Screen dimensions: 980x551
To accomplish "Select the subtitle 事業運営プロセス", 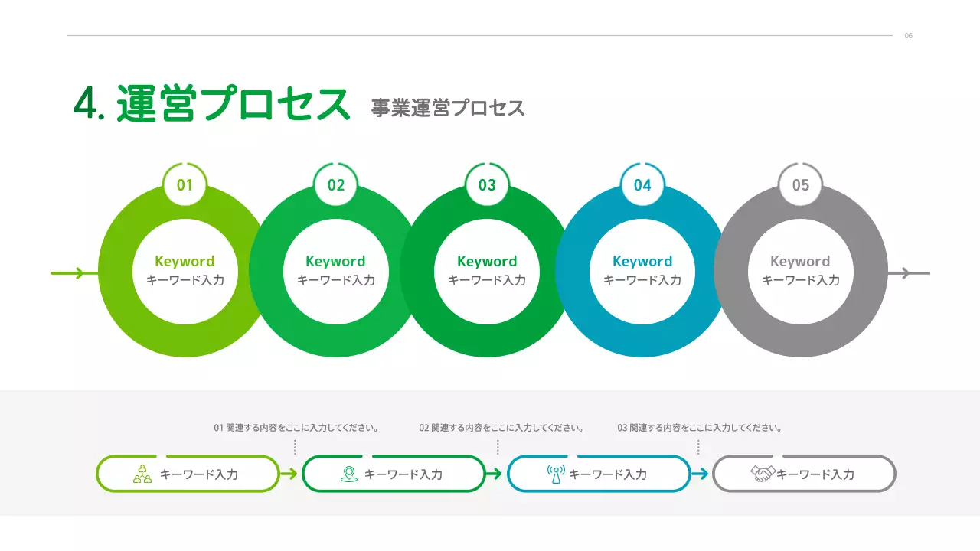I will click(448, 108).
